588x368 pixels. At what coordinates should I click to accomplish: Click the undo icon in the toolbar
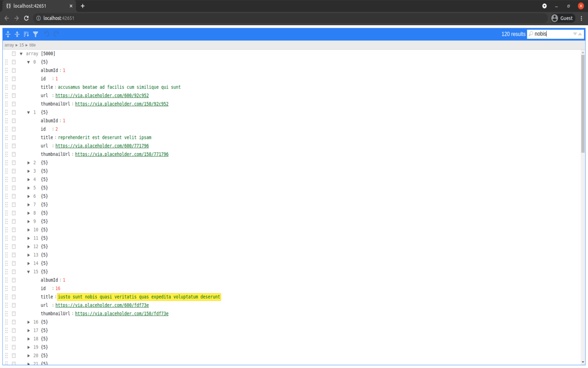click(x=47, y=34)
